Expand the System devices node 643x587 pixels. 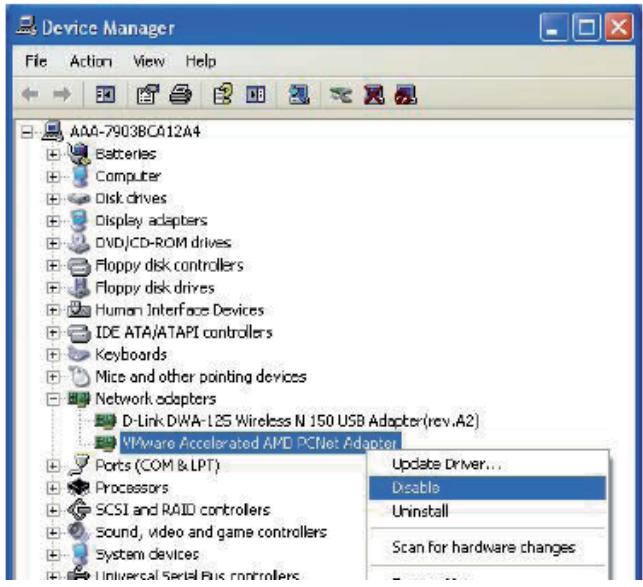(52, 554)
